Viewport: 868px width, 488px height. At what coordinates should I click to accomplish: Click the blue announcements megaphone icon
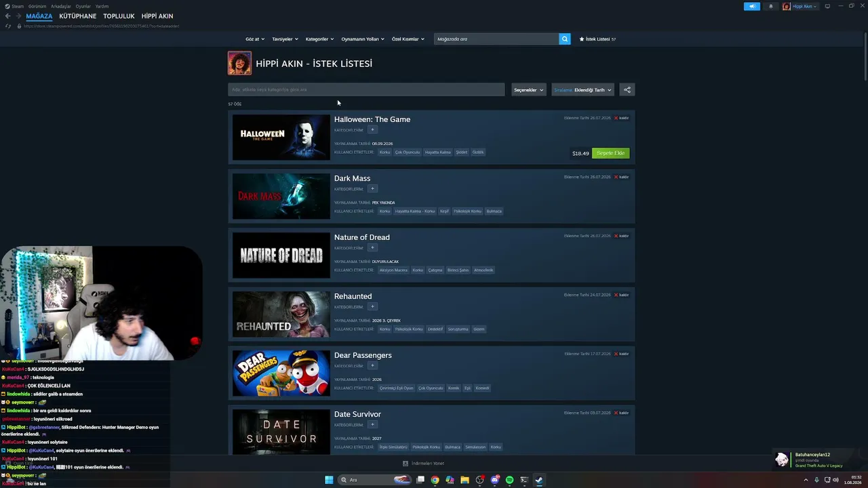click(x=752, y=6)
